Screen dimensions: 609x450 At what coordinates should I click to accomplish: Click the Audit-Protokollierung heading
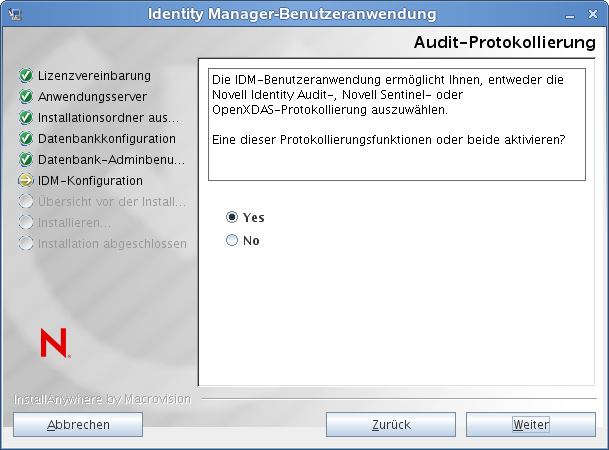(x=503, y=43)
